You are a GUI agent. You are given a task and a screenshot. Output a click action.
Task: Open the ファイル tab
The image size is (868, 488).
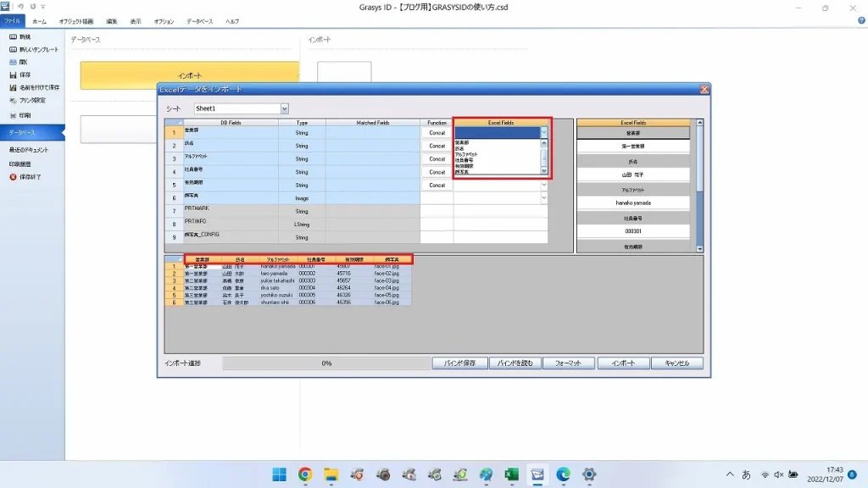coord(12,21)
